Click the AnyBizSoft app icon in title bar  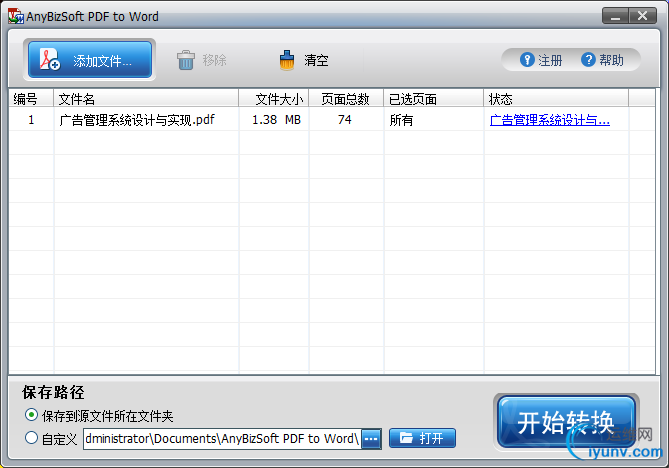click(x=16, y=16)
